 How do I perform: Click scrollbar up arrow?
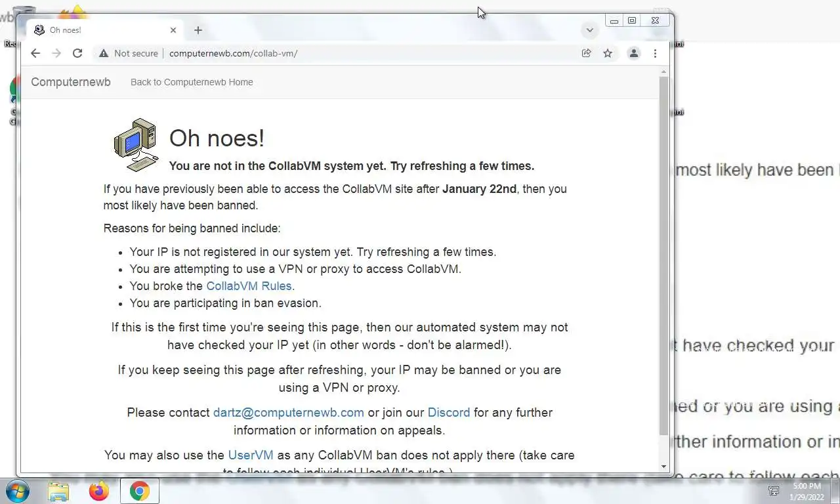click(x=663, y=71)
